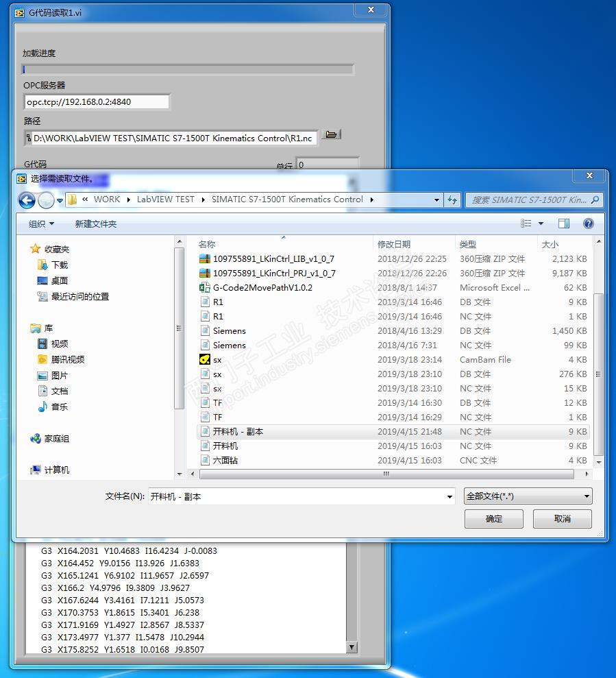616x678 pixels.
Task: Click the 收藏夹 star icon
Action: coord(36,249)
